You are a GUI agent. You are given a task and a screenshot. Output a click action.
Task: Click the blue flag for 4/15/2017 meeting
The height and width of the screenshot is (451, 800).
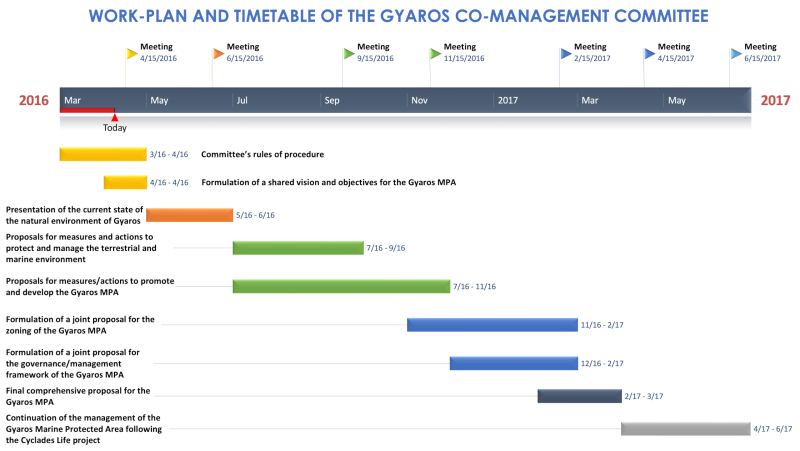click(649, 54)
